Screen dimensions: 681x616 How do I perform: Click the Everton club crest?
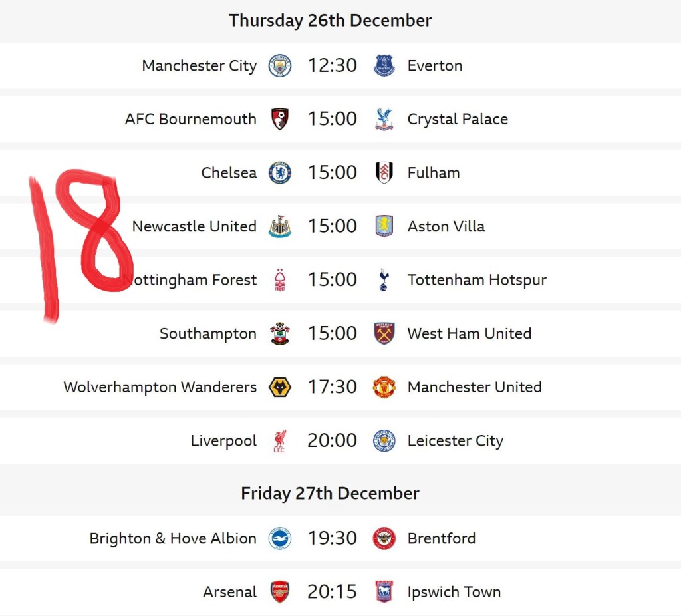[384, 66]
